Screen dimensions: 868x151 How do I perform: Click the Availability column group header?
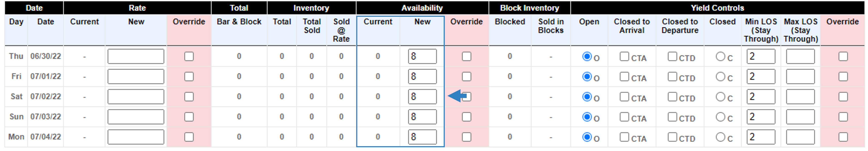tap(422, 8)
